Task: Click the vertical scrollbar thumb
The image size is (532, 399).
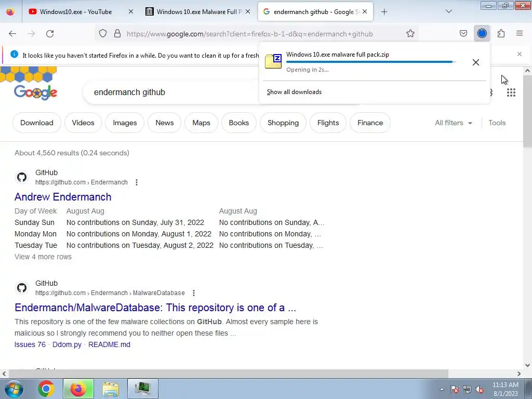Action: coord(527,112)
